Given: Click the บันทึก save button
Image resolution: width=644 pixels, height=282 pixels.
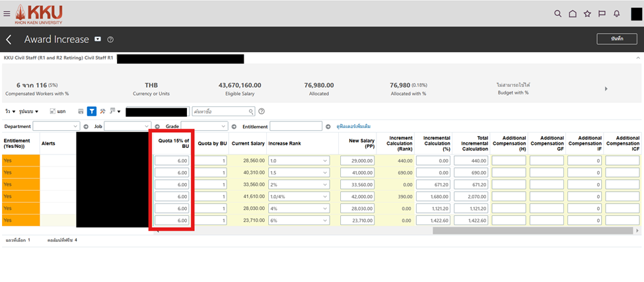Looking at the screenshot, I should pos(616,39).
